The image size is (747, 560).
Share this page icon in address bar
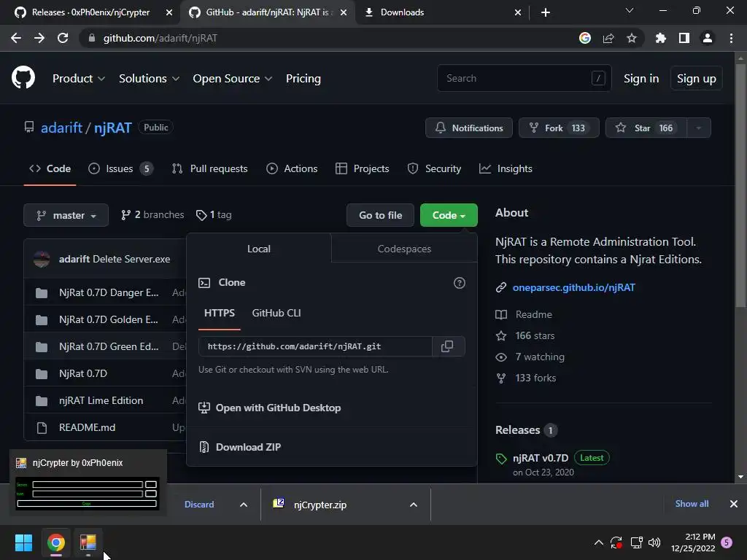pos(608,38)
